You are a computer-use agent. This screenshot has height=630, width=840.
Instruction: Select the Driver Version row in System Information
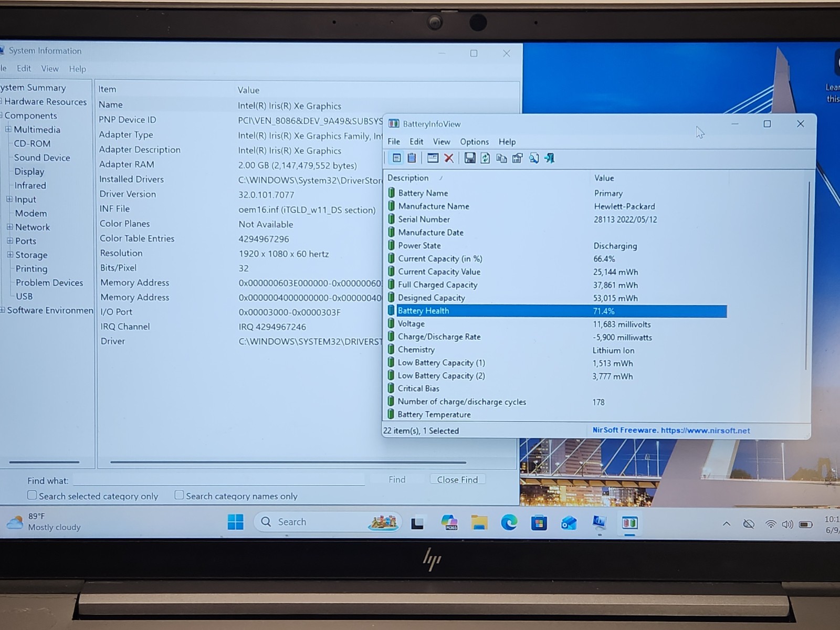click(x=241, y=194)
